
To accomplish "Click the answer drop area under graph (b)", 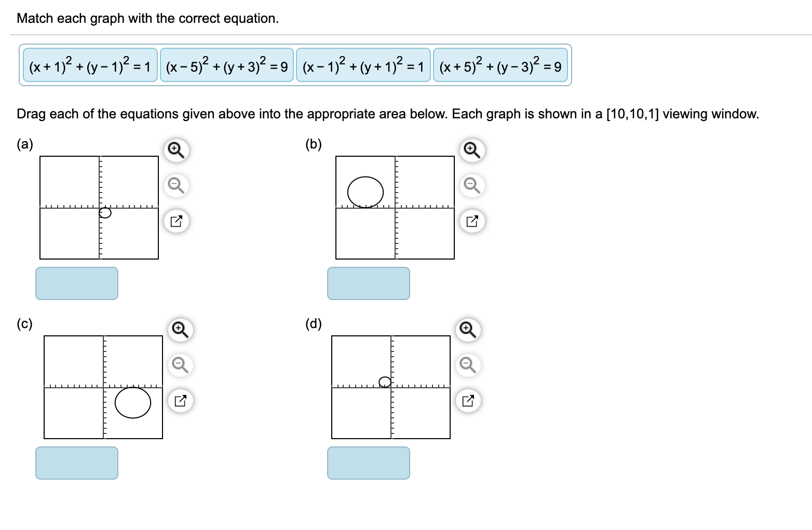I will pos(368,283).
